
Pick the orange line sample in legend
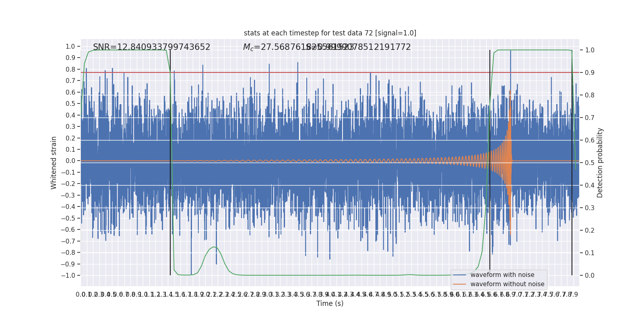point(459,284)
